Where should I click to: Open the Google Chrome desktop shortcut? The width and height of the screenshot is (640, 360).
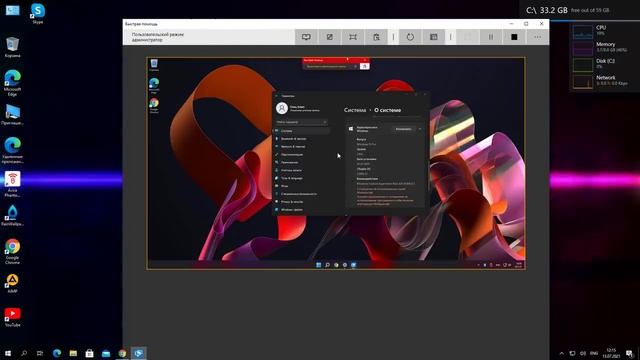[12, 251]
